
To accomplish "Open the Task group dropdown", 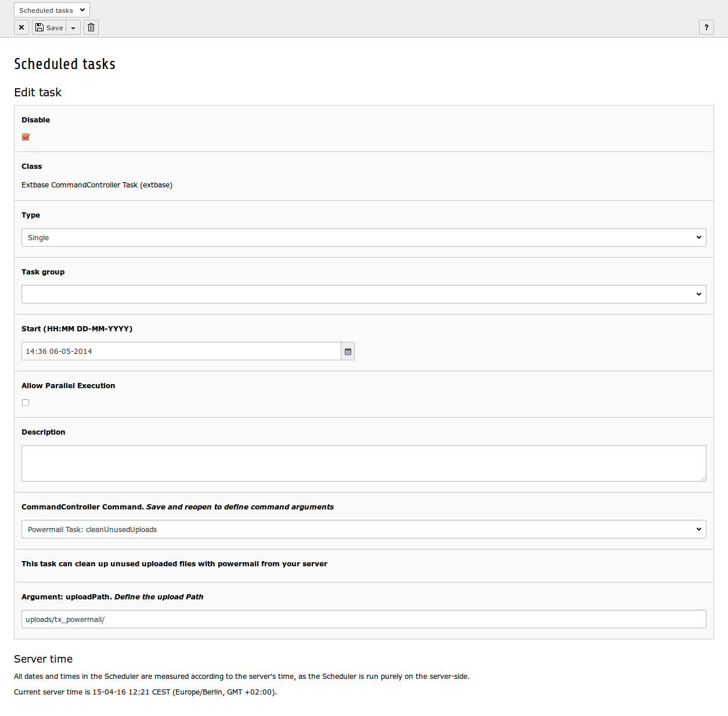I will click(x=364, y=294).
